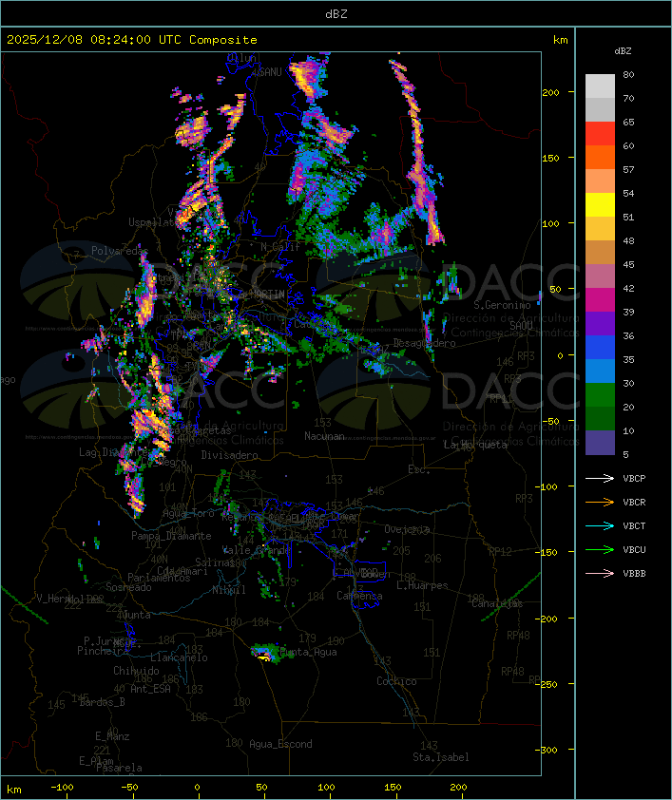Image resolution: width=672 pixels, height=800 pixels.
Task: Click the -300 tick on the vertical axis
Action: click(548, 750)
